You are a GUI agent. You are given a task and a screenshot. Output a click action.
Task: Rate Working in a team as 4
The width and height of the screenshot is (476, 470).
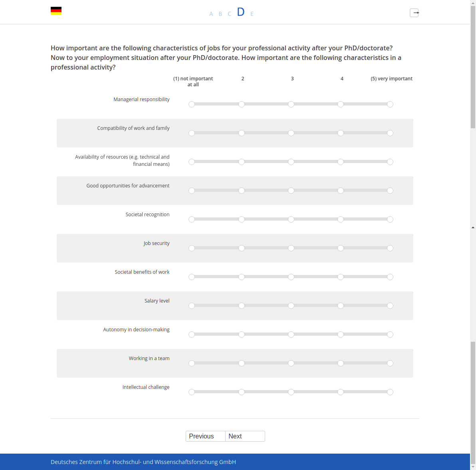coord(341,363)
